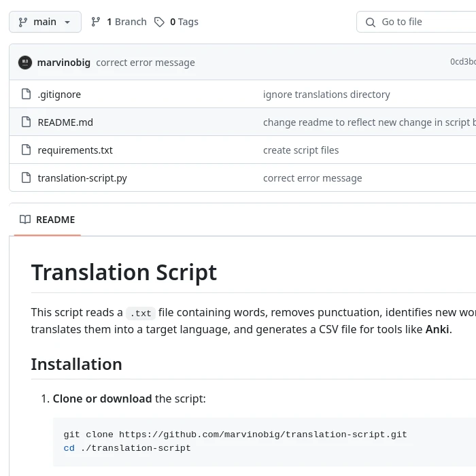Open the requirements.txt file
Image resolution: width=476 pixels, height=476 pixels.
coord(75,150)
